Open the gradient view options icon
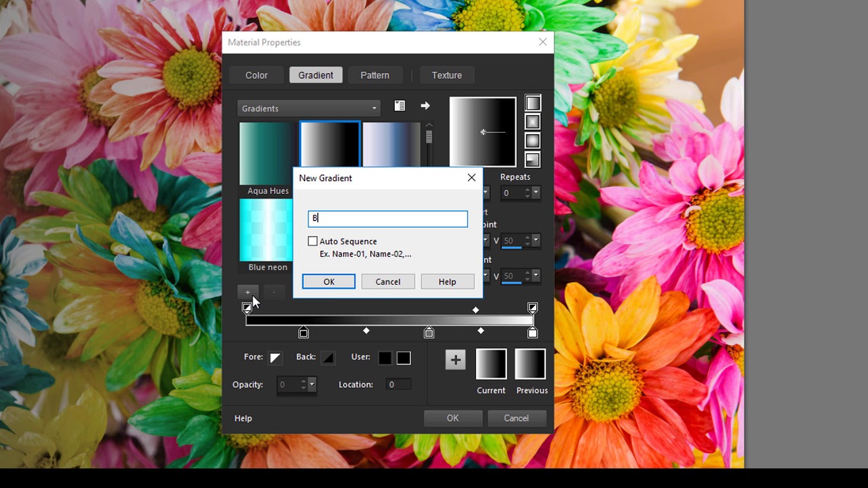The width and height of the screenshot is (868, 488). 400,106
